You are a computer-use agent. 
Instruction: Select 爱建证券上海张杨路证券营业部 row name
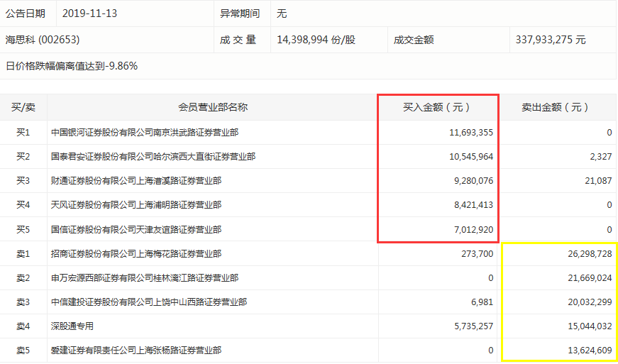pyautogui.click(x=136, y=351)
